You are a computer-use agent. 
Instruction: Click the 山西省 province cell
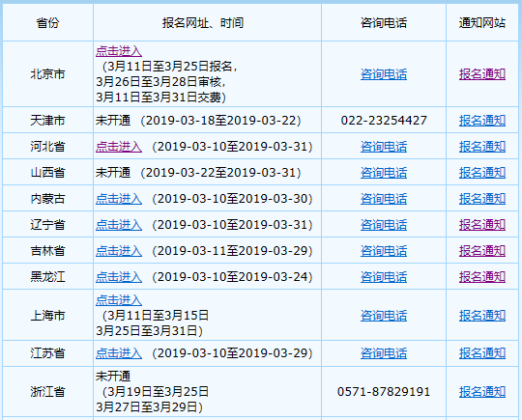(x=47, y=173)
